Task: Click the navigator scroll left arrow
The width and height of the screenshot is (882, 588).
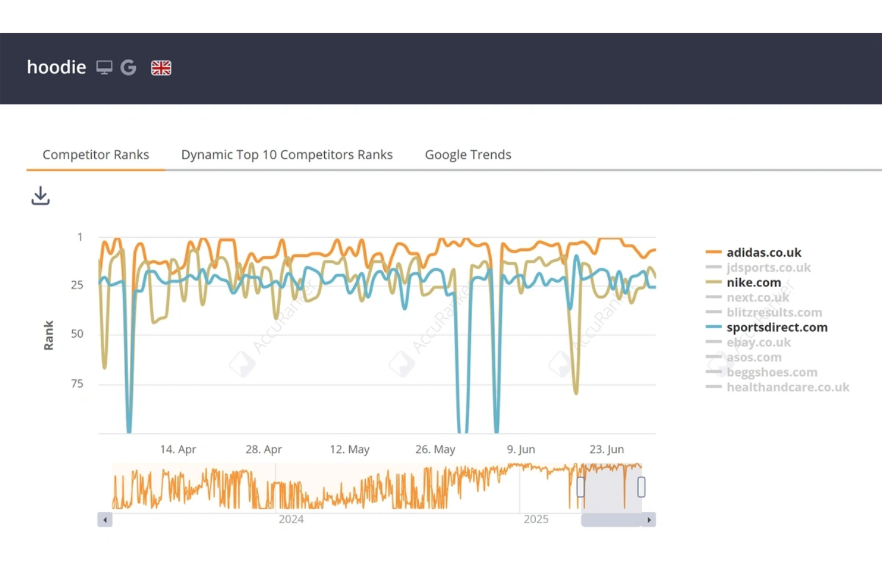Action: point(105,519)
